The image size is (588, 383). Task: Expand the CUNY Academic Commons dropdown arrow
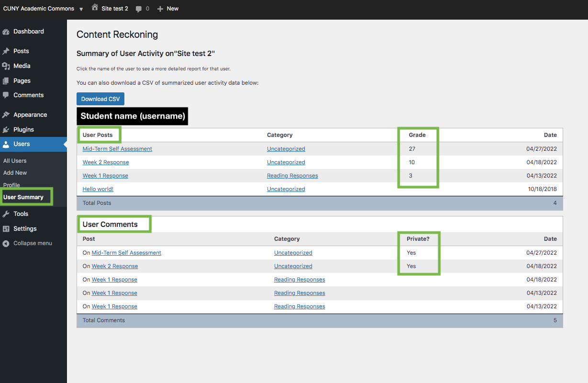[x=81, y=9]
